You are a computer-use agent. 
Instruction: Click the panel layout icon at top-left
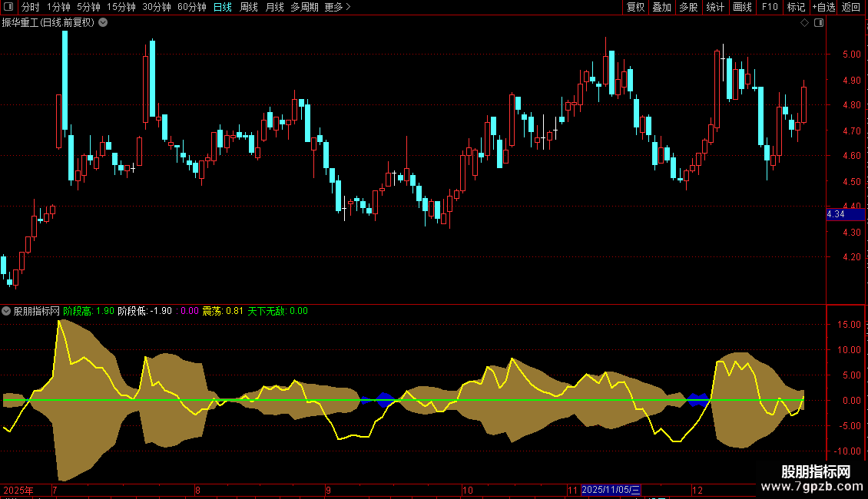click(8, 7)
